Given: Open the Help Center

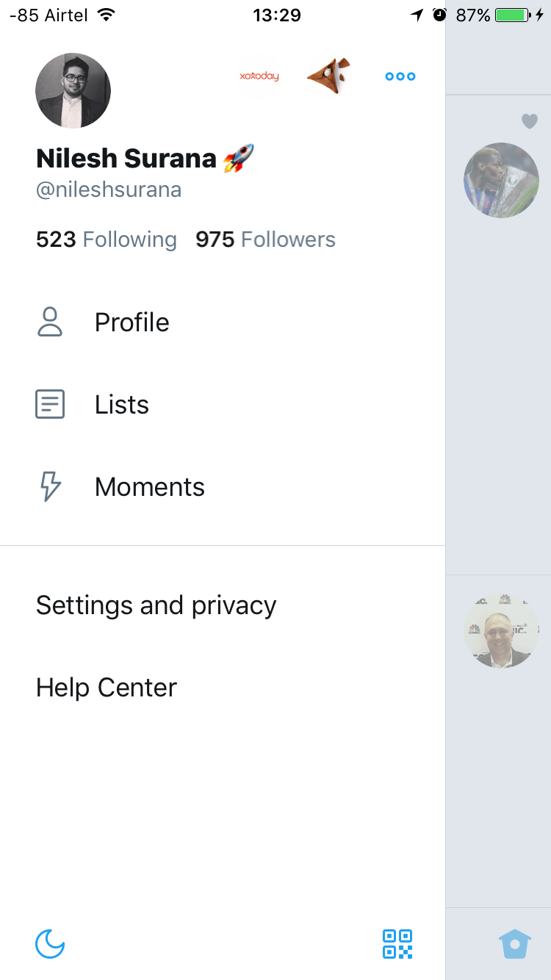Looking at the screenshot, I should [x=107, y=688].
